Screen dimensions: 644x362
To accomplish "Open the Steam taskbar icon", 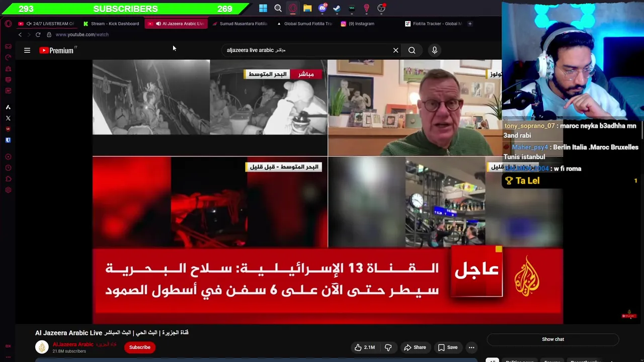I will [337, 8].
